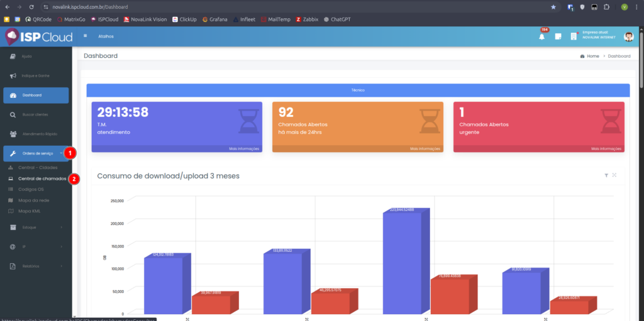
Task: Select Buscar clientes in the sidebar
Action: (36, 115)
